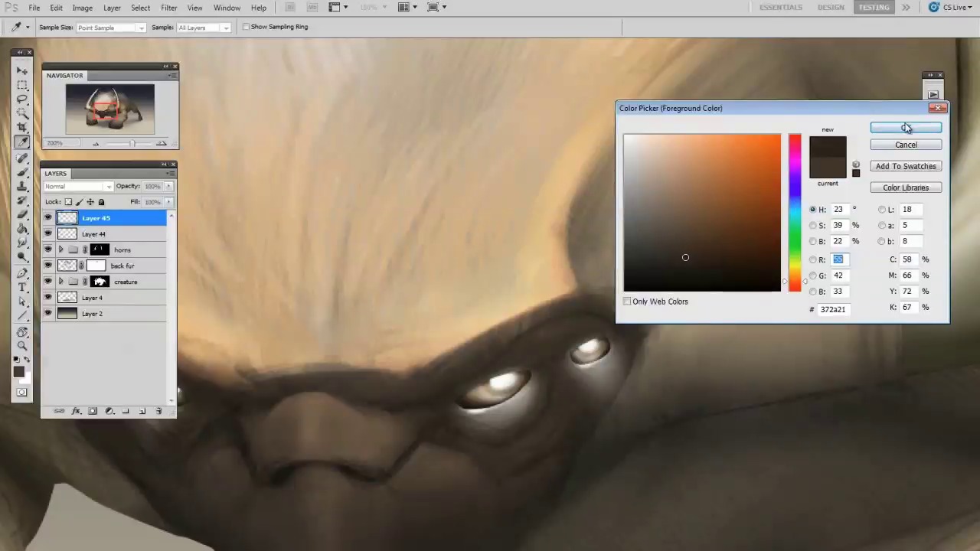Select the Pen tool
Image resolution: width=980 pixels, height=551 pixels.
click(x=22, y=272)
